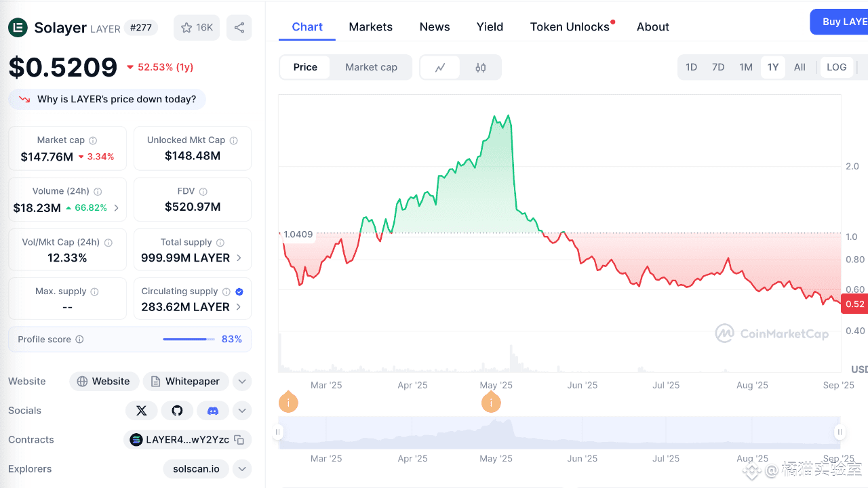868x488 pixels.
Task: Expand the Socials dropdown chevron
Action: [x=242, y=411]
